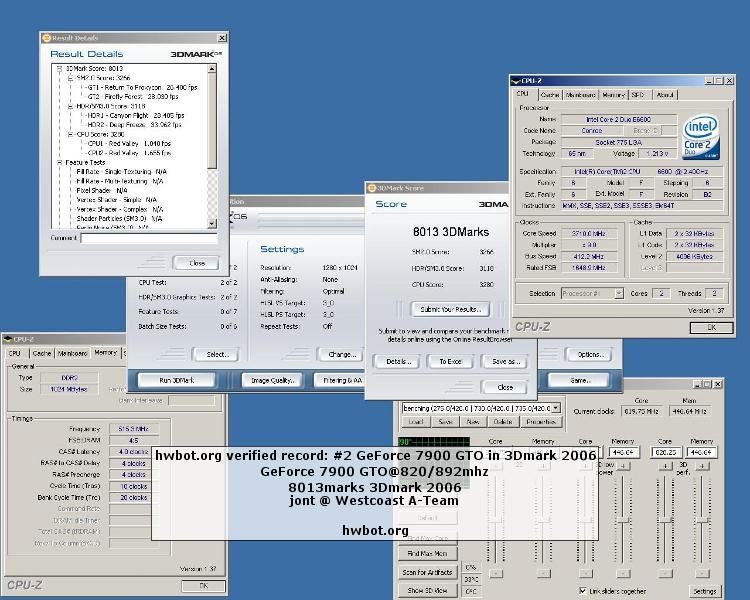Click the 3D perf Core clock value field
The width and height of the screenshot is (750, 600).
tap(665, 452)
